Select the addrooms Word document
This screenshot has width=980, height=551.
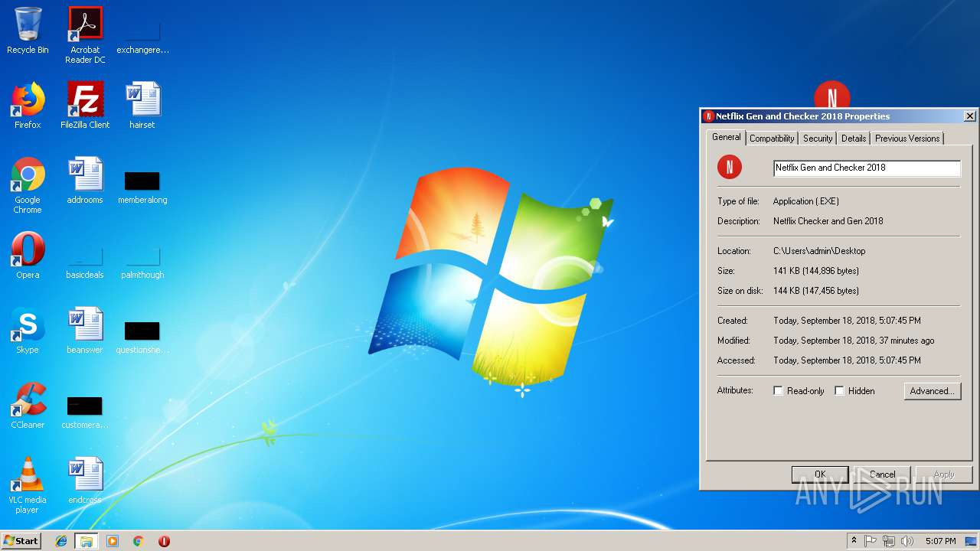pos(85,181)
